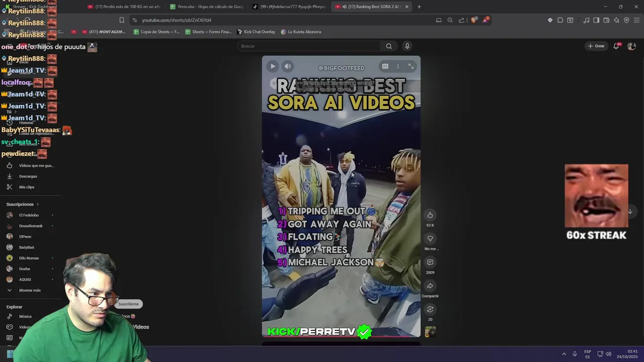Mute the Shorts video volume
The width and height of the screenshot is (644, 362).
287,66
